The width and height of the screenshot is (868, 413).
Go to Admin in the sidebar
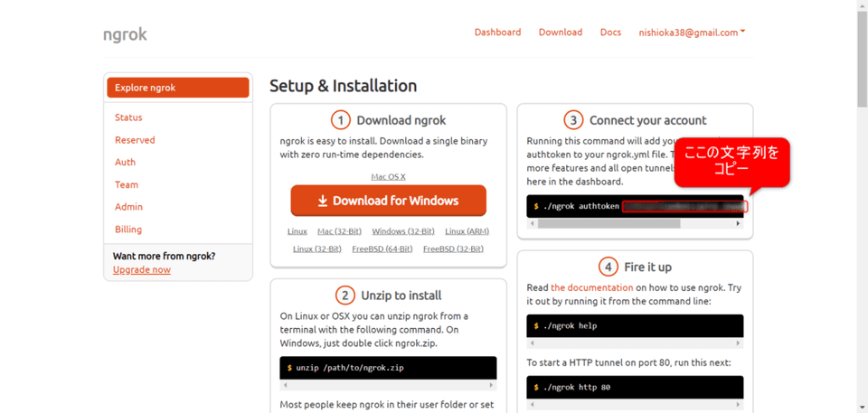tap(128, 207)
